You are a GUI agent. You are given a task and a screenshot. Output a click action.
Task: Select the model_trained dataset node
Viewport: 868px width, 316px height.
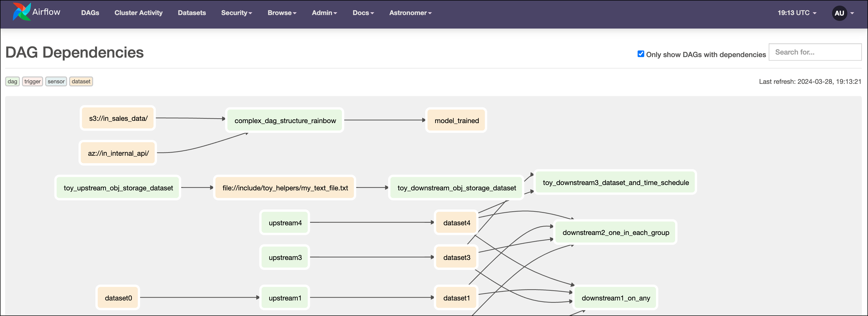[x=456, y=120]
